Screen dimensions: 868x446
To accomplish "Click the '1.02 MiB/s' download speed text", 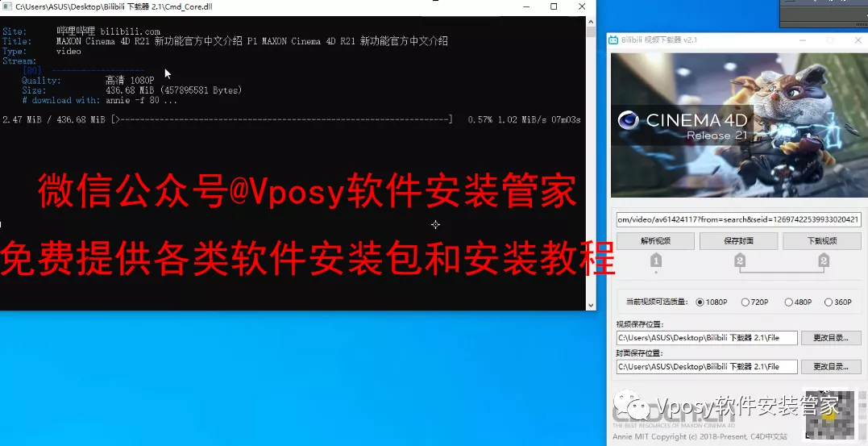I will click(x=521, y=119).
